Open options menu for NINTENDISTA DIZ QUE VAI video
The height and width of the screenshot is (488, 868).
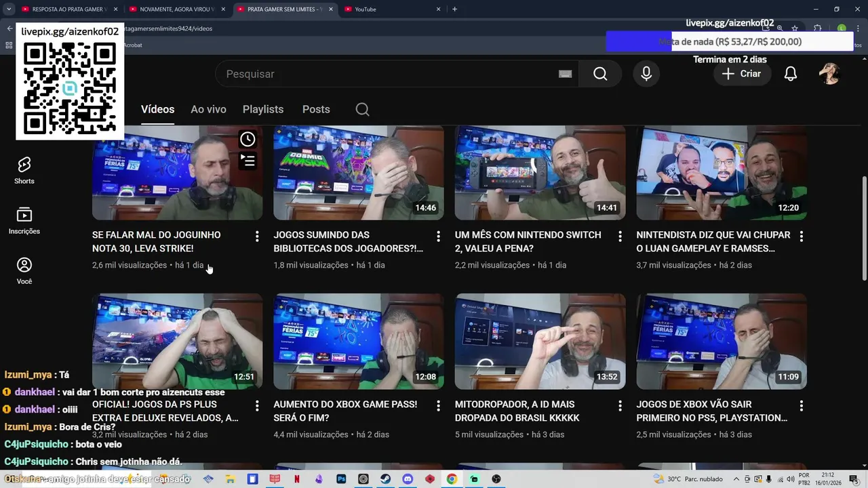click(x=802, y=236)
